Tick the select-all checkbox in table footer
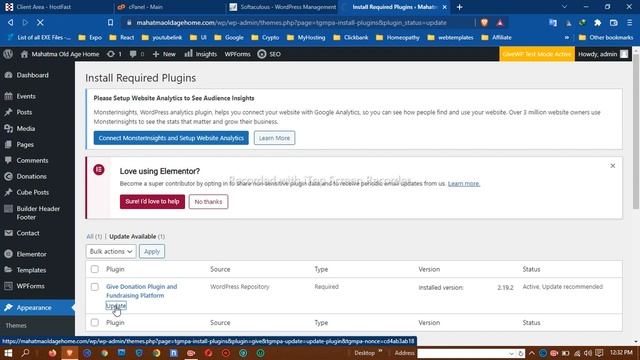 coord(95,322)
